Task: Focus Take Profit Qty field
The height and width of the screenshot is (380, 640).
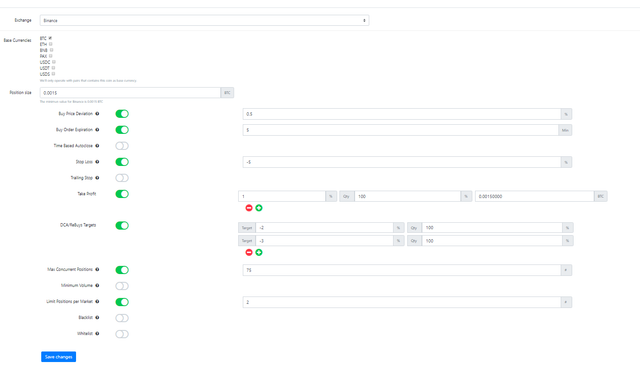Action: pos(407,196)
